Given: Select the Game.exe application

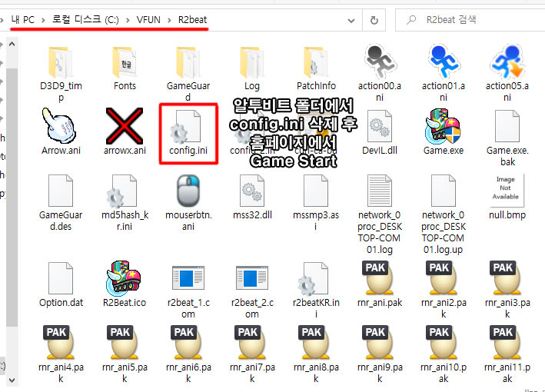Looking at the screenshot, I should click(444, 132).
